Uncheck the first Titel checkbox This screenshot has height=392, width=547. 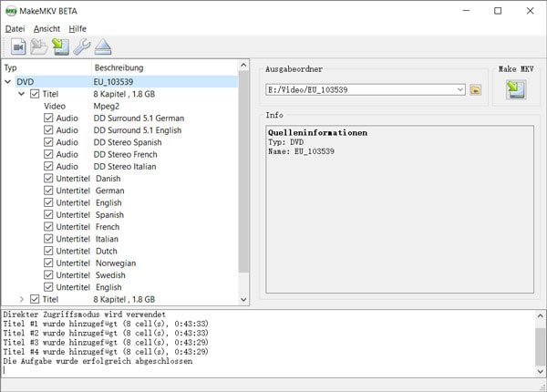[x=35, y=94]
